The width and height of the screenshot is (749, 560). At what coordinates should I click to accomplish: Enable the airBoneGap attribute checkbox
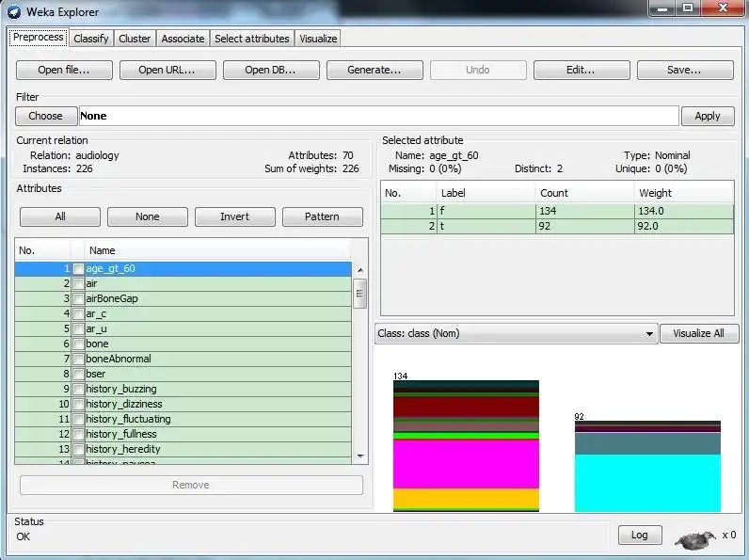(78, 299)
